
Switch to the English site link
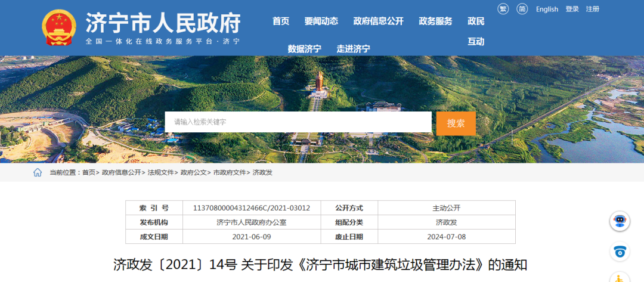[x=547, y=9]
